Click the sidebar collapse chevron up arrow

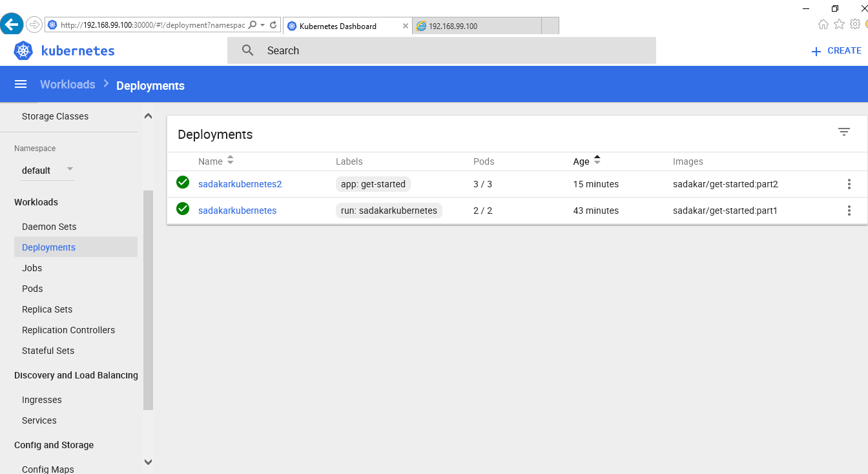click(148, 115)
